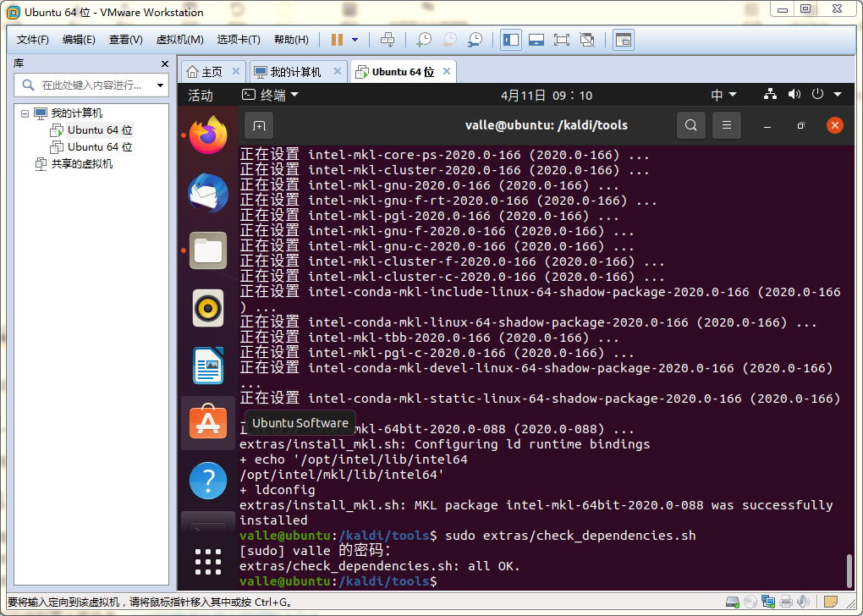Enter full screen mode from the toolbar

pos(562,40)
